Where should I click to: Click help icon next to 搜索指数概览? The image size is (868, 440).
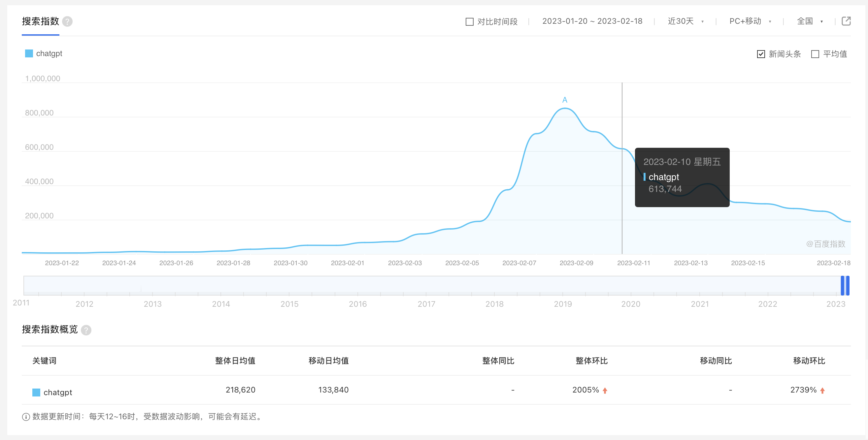point(86,330)
